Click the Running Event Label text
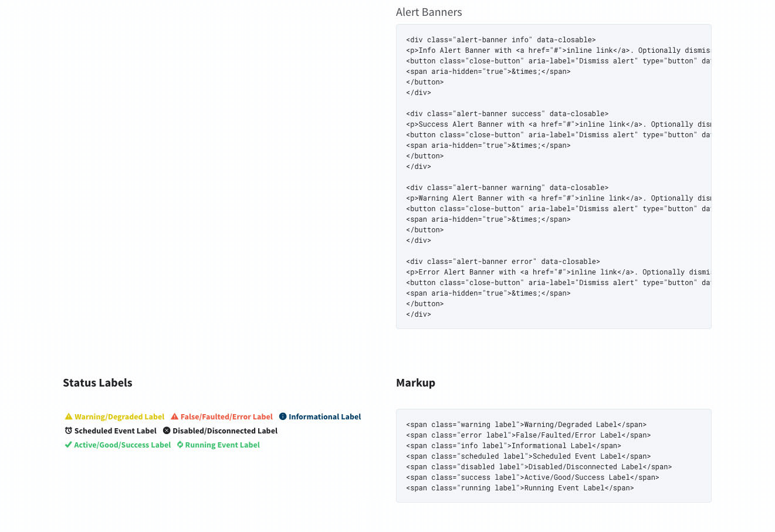The image size is (775, 532). click(222, 445)
